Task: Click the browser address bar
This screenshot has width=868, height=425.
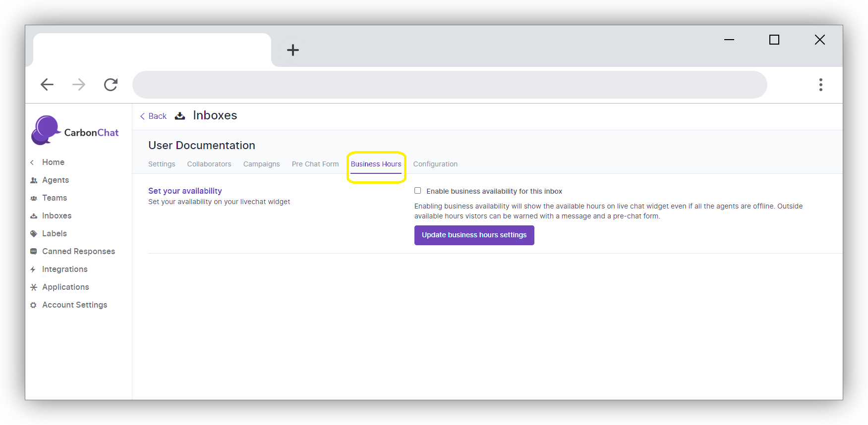Action: tap(449, 85)
